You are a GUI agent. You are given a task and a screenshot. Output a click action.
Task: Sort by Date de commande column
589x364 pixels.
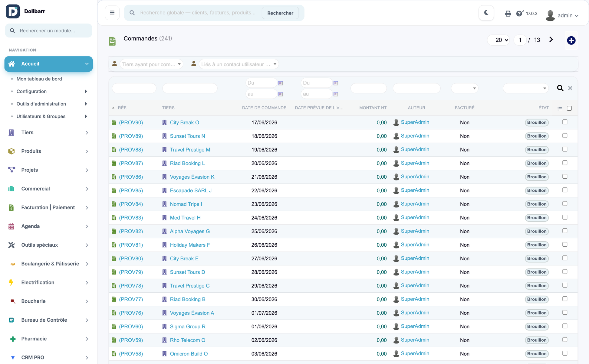(x=264, y=108)
